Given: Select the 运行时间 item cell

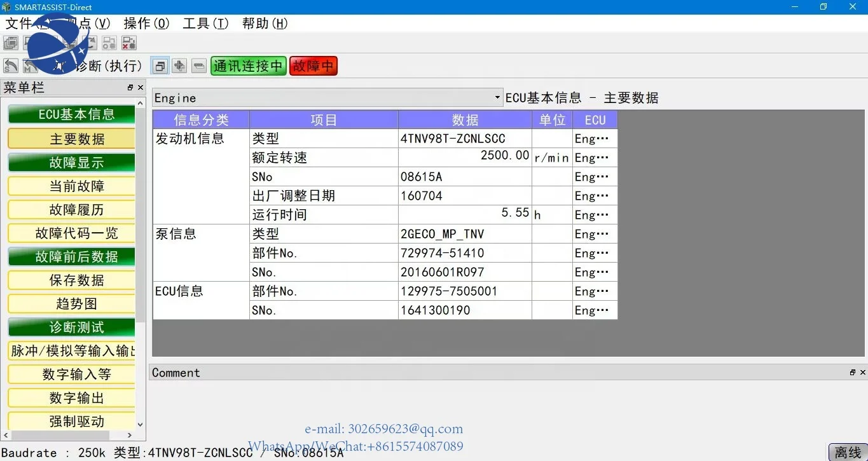Looking at the screenshot, I should coord(324,215).
